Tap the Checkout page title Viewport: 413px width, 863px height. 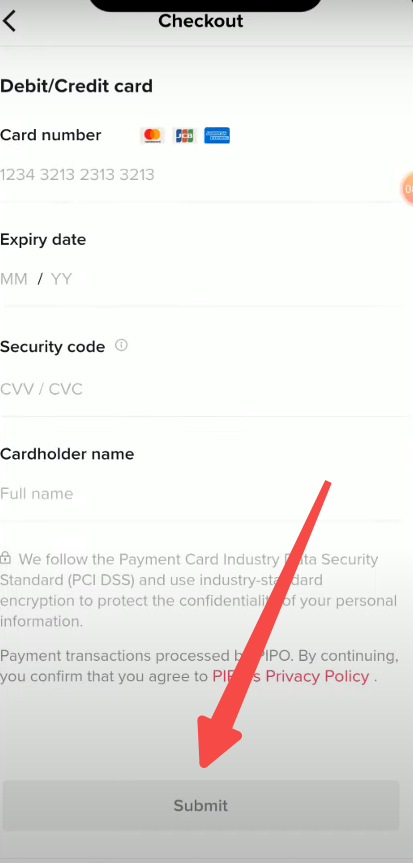tap(200, 21)
